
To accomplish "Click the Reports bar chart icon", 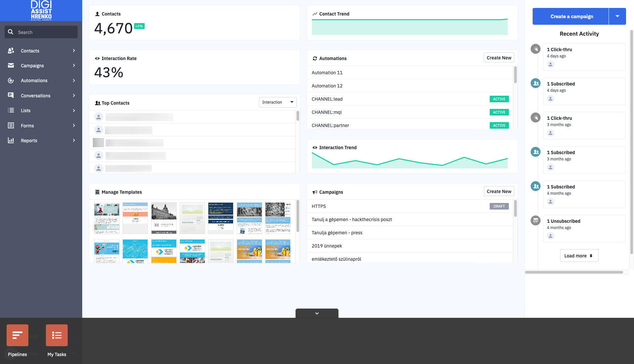I will click(11, 140).
